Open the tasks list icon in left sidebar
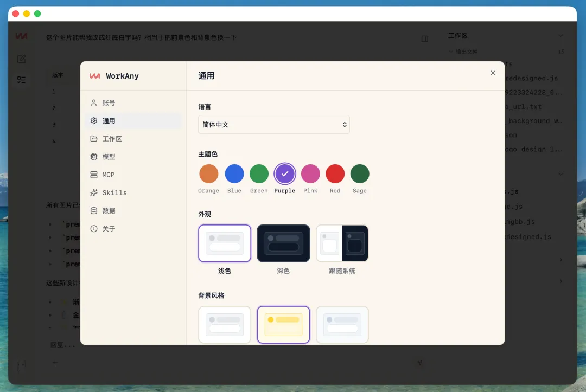This screenshot has height=392, width=586. click(x=21, y=80)
